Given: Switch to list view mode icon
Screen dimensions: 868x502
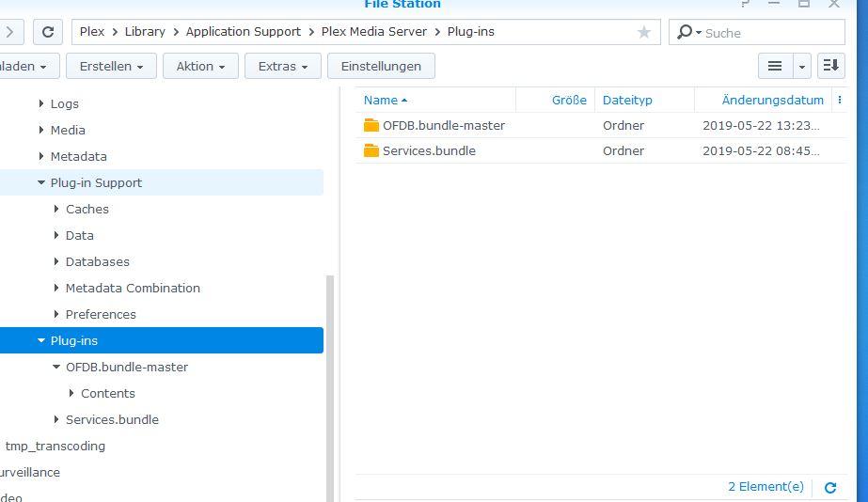Looking at the screenshot, I should point(775,66).
